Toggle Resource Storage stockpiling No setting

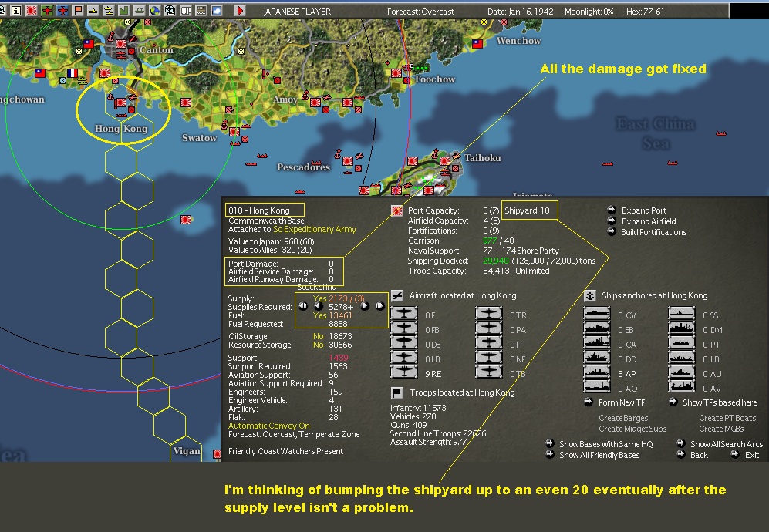tap(319, 345)
